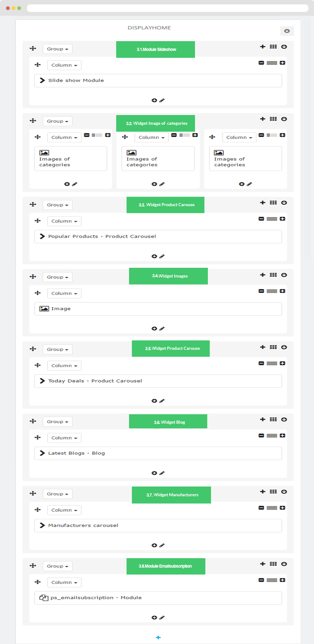Select the Manufacturers carousel widget row
314x644 pixels.
coord(158,526)
